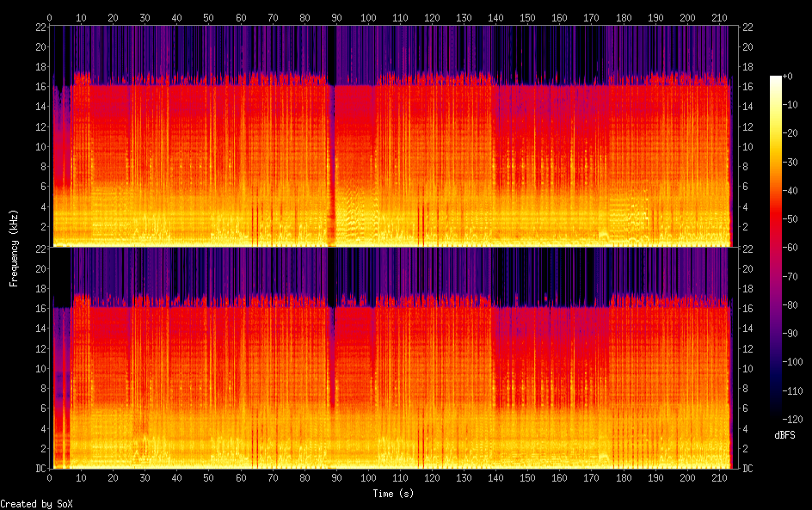This screenshot has height=510, width=812.
Task: Click the "DC" label right of the lower channel
Action: (748, 469)
